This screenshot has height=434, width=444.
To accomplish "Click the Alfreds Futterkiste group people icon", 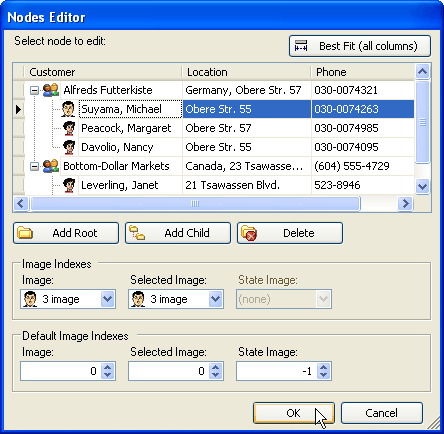I will [51, 90].
